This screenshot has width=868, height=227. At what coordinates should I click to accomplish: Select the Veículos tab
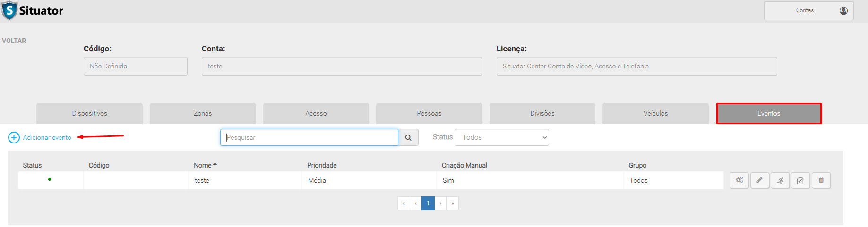pyautogui.click(x=655, y=114)
